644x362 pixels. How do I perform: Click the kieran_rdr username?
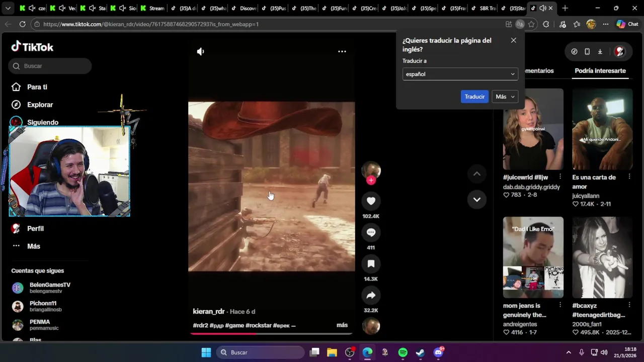(x=209, y=312)
